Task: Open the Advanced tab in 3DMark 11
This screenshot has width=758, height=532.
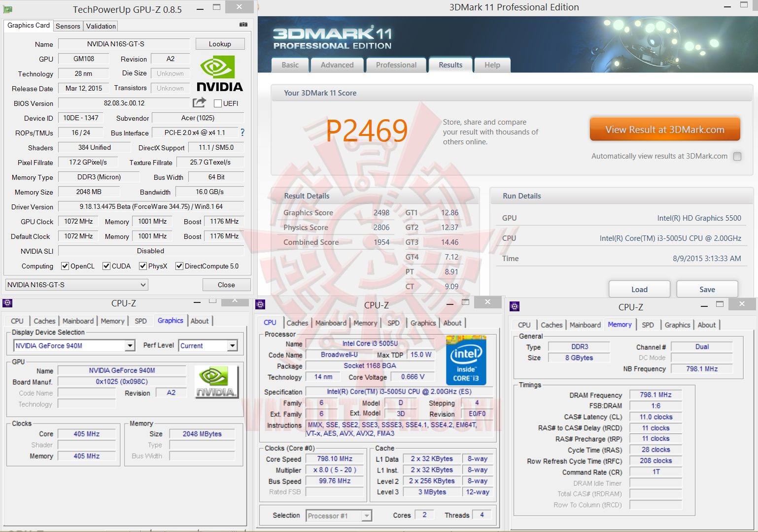Action: coord(337,65)
